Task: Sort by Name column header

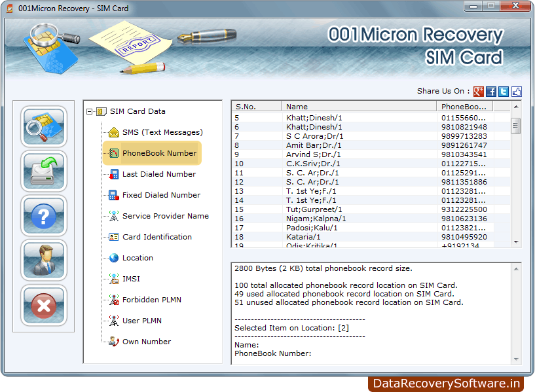Action: (360, 107)
